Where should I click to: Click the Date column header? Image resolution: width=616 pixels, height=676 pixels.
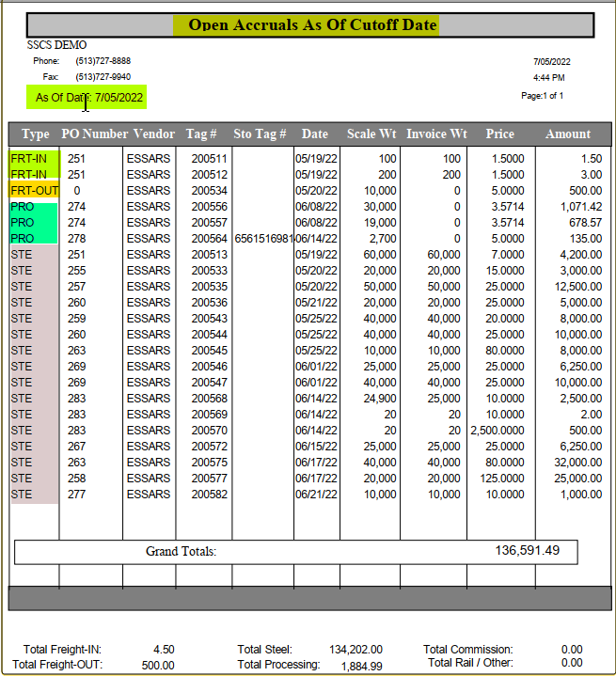(x=315, y=134)
